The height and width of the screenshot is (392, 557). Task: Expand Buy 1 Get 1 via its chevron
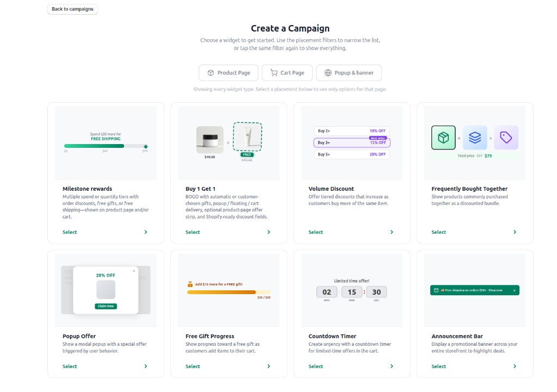(x=268, y=232)
